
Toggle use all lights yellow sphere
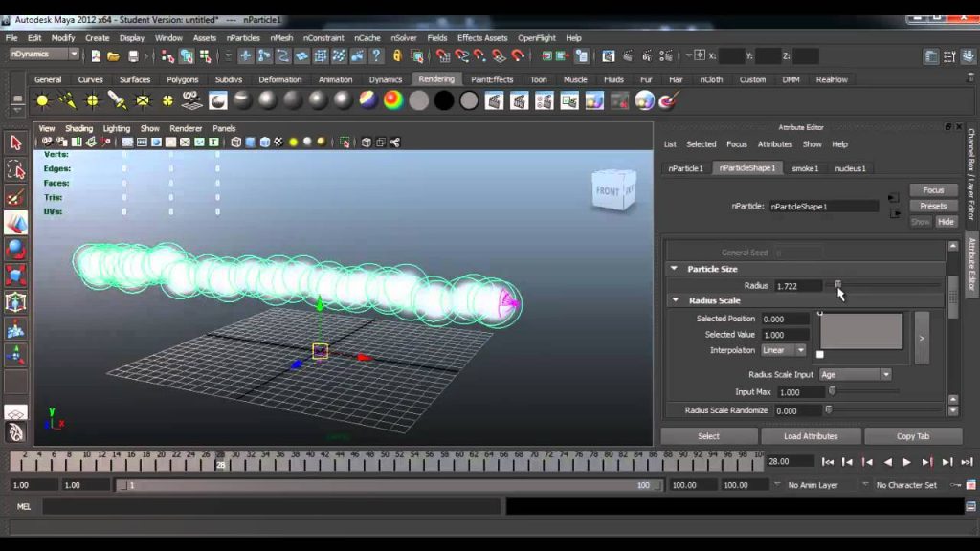[293, 143]
